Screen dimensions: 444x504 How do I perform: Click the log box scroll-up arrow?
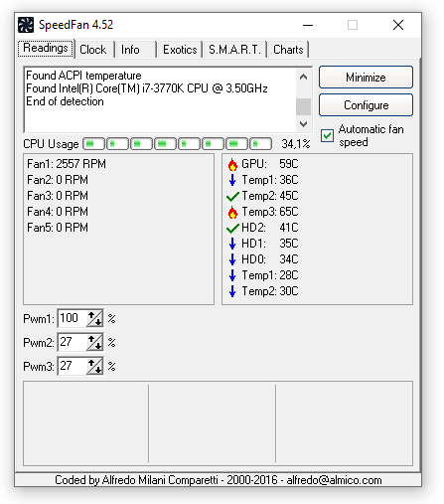[303, 77]
